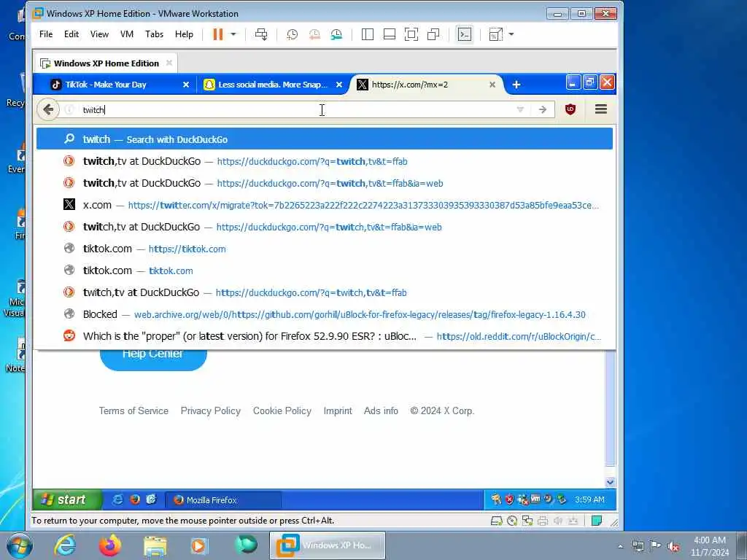Close the Snapchat browser tab

(x=338, y=85)
